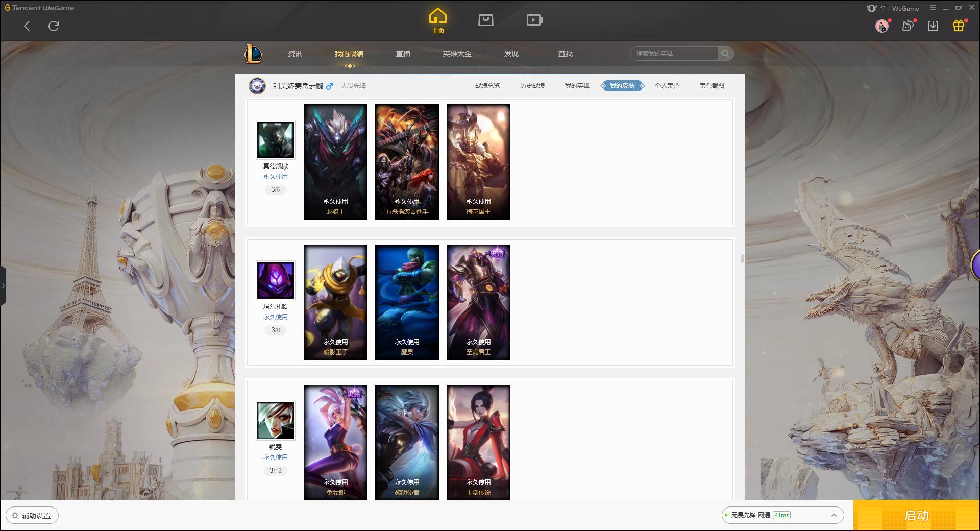
Task: Switch to the 查找 tab
Action: coord(566,54)
